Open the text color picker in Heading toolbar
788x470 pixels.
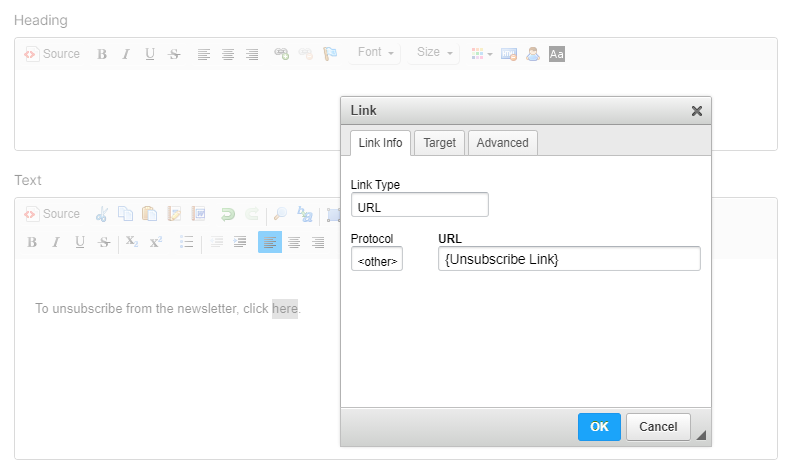[x=481, y=54]
